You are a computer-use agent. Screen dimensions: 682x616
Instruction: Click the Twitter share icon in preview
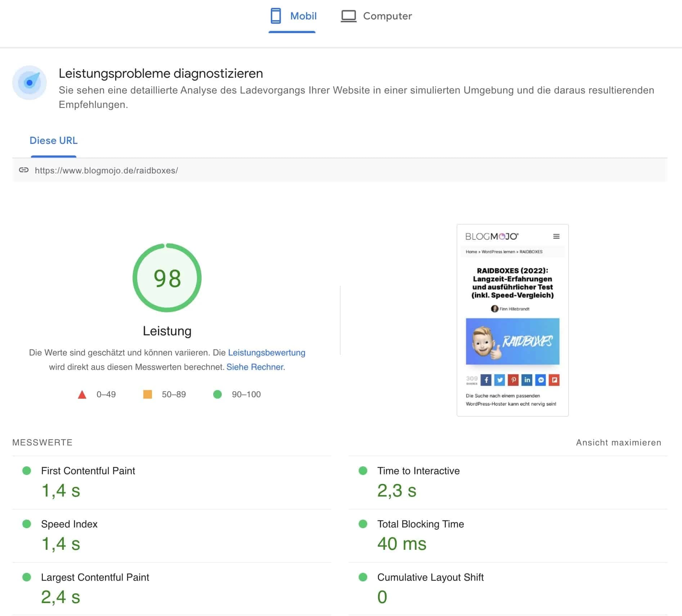point(499,380)
